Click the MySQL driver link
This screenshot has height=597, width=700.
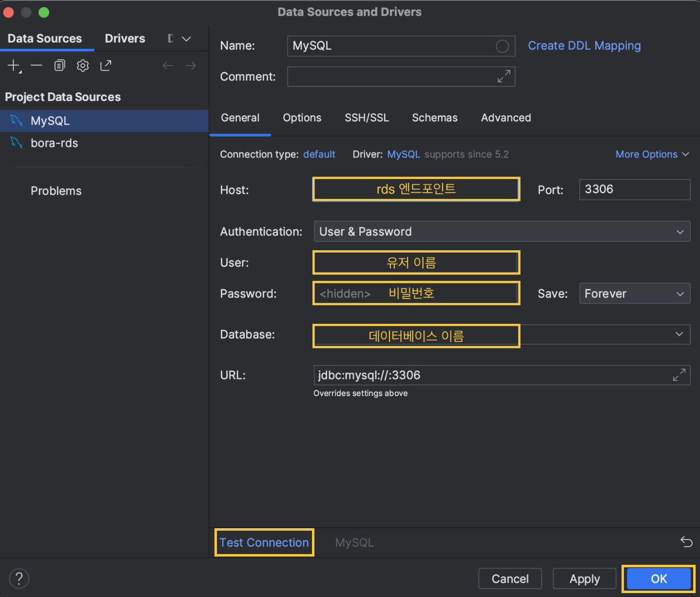coord(404,154)
